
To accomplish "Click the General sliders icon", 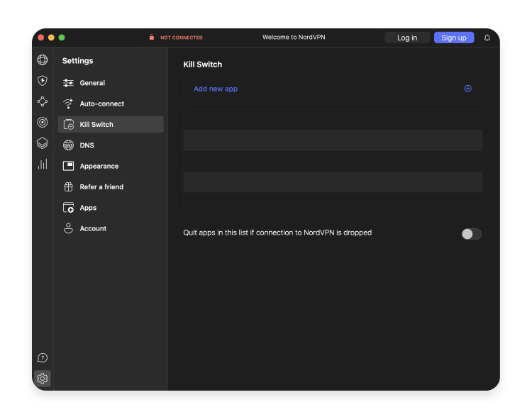I will pos(68,83).
